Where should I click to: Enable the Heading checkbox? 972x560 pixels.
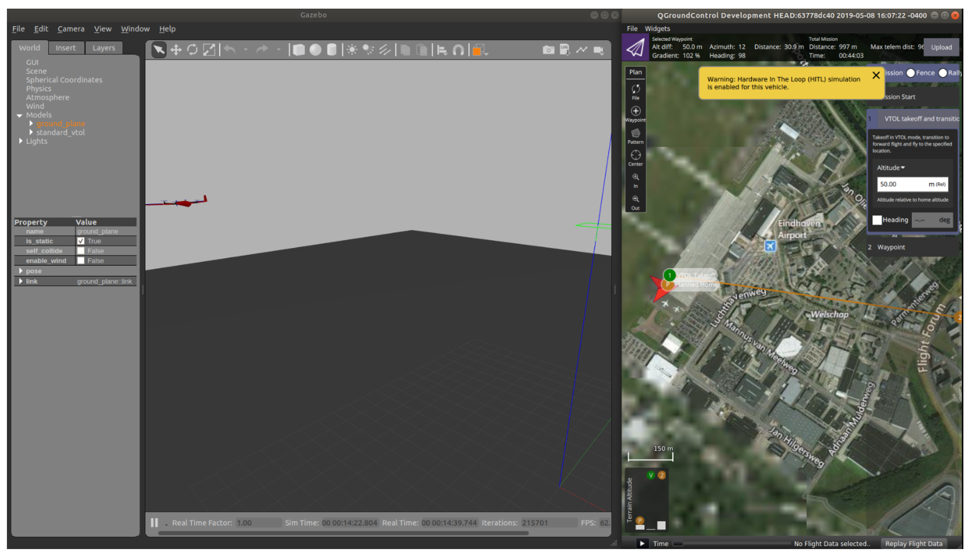[877, 220]
